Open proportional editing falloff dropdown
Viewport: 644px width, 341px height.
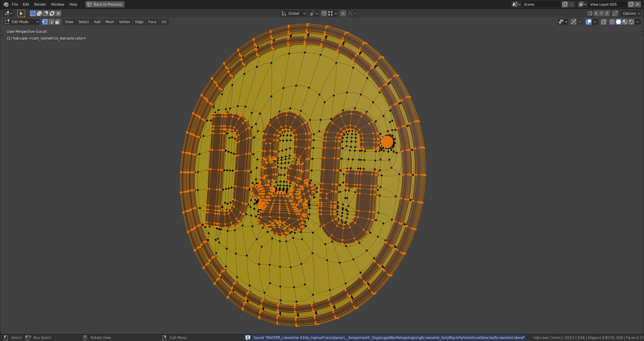click(352, 13)
